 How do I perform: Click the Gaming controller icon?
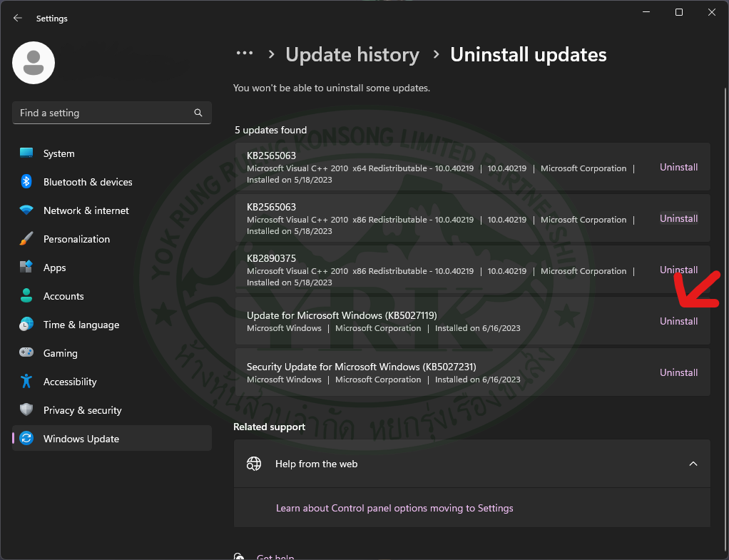26,352
